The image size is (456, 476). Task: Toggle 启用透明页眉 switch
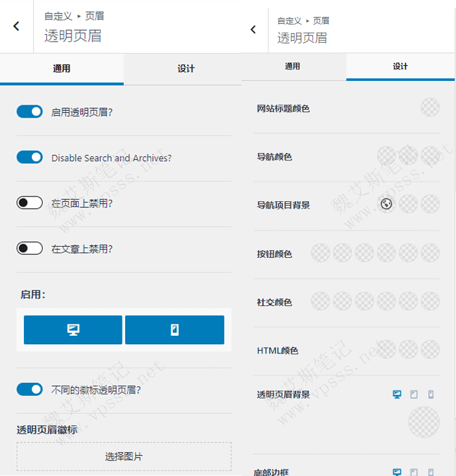[30, 112]
